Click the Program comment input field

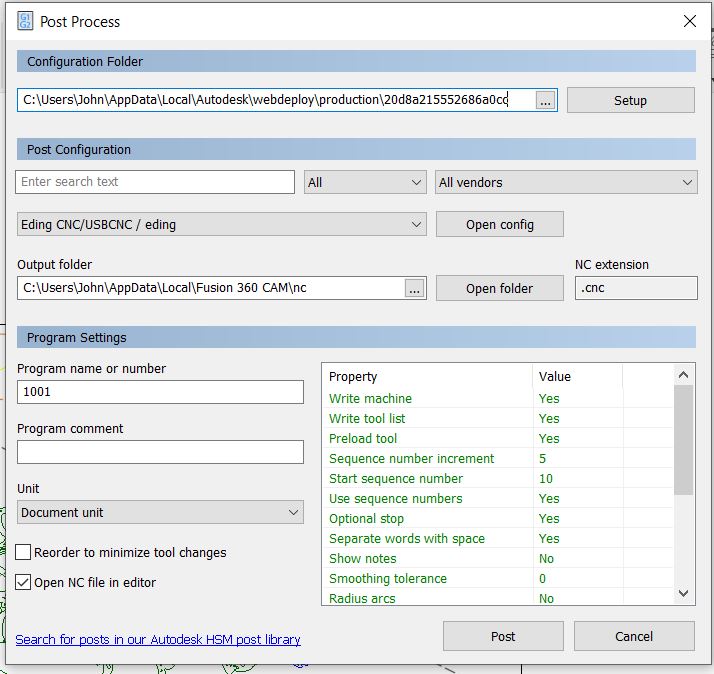click(x=160, y=452)
